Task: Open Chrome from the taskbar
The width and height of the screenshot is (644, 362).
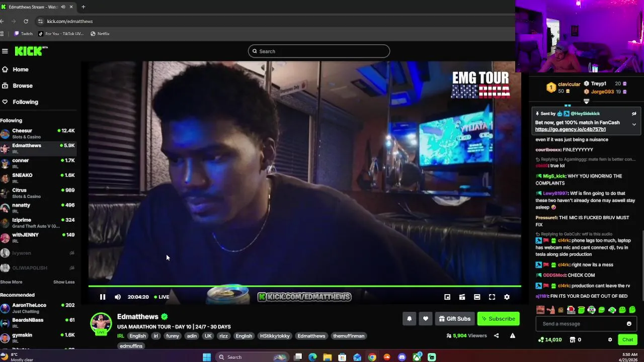Action: tap(372, 357)
